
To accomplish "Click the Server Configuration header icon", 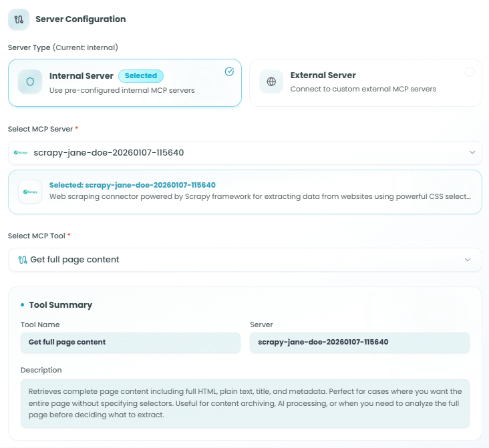I will (x=18, y=19).
